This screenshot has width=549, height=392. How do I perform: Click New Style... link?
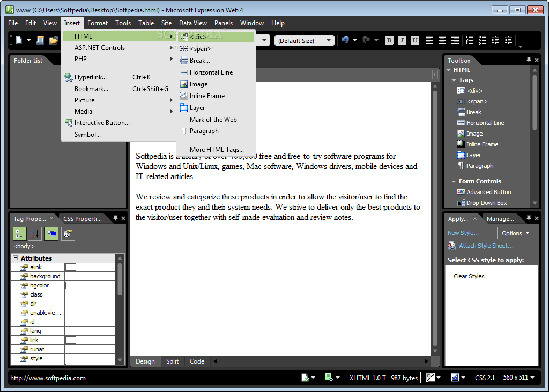point(464,233)
